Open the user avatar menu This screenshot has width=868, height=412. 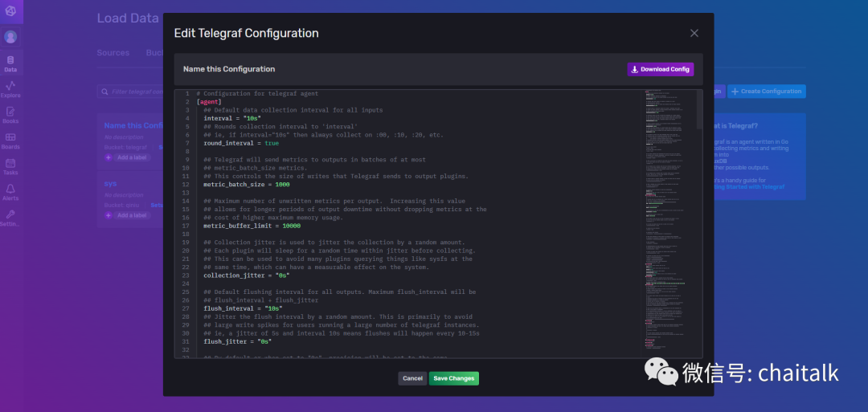[x=10, y=37]
